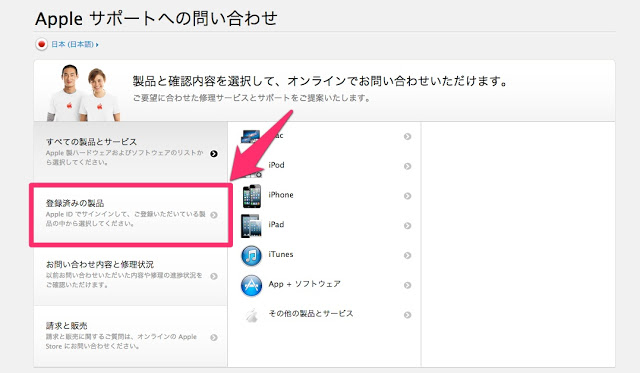Click the arrow beside 登録済みの製品
The height and width of the screenshot is (373, 640).
(214, 215)
